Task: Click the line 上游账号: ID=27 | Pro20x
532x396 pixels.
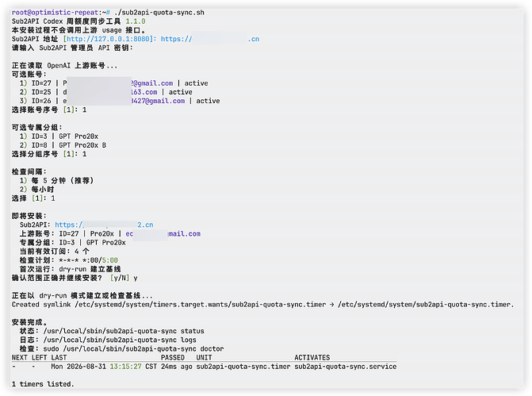Action: (x=110, y=233)
